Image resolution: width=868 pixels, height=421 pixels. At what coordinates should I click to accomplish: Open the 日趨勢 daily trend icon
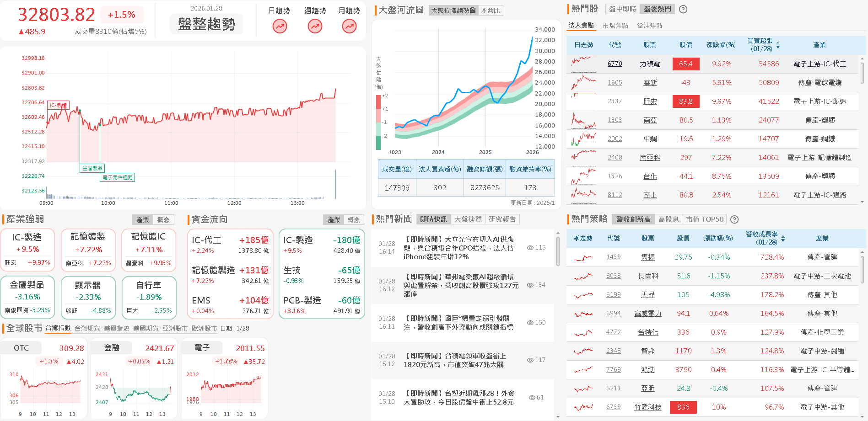pos(280,26)
